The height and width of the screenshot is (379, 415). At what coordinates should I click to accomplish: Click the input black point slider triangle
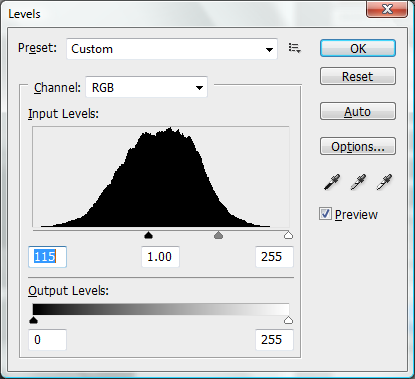click(x=148, y=235)
